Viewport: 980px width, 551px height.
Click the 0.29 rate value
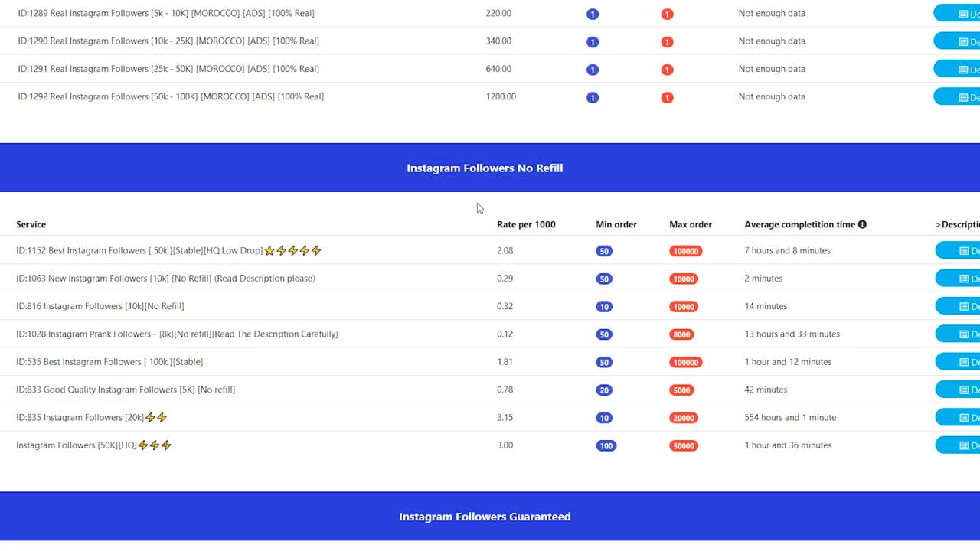click(x=505, y=279)
